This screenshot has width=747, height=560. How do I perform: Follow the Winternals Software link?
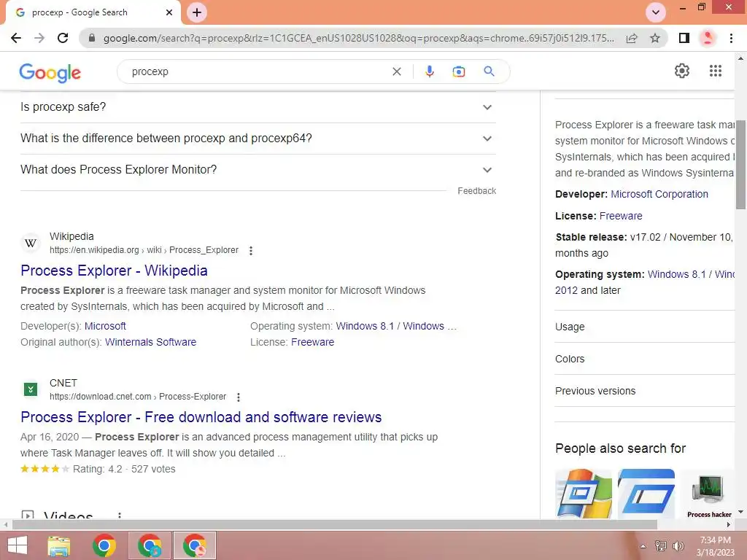coord(150,343)
